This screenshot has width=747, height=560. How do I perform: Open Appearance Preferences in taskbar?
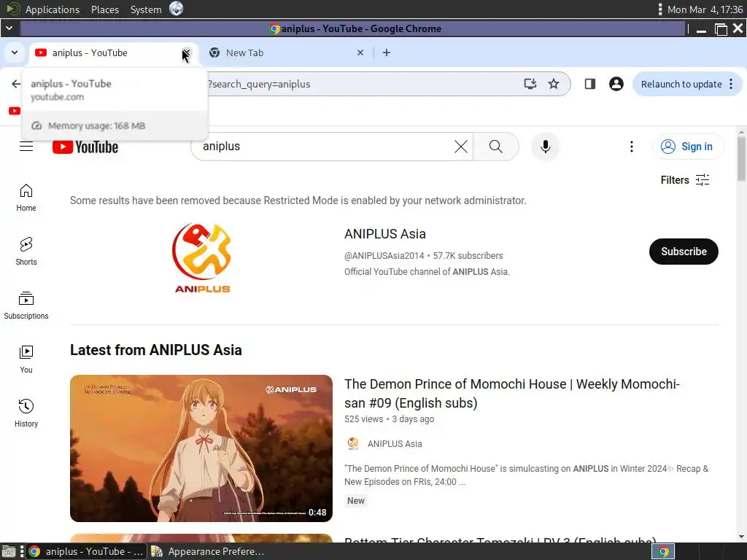coord(208,551)
